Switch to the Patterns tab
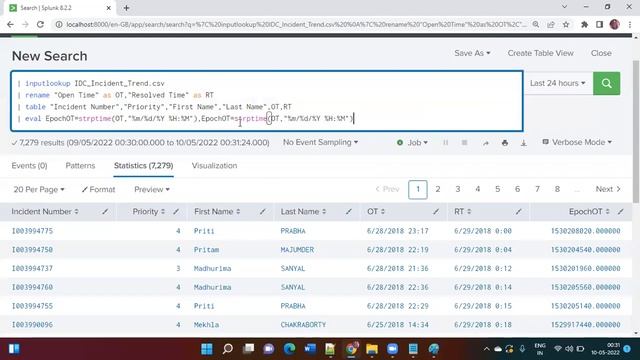This screenshot has width=640, height=360. click(80, 166)
